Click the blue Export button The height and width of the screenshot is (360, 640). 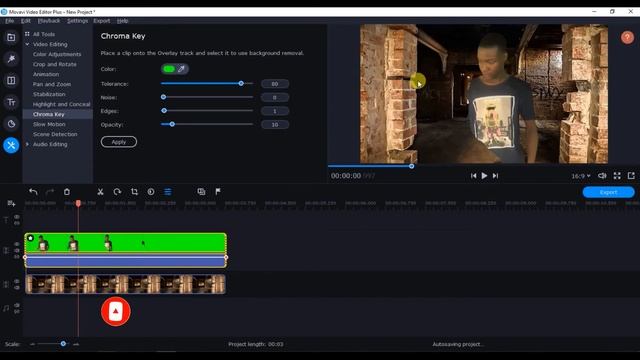[x=608, y=192]
